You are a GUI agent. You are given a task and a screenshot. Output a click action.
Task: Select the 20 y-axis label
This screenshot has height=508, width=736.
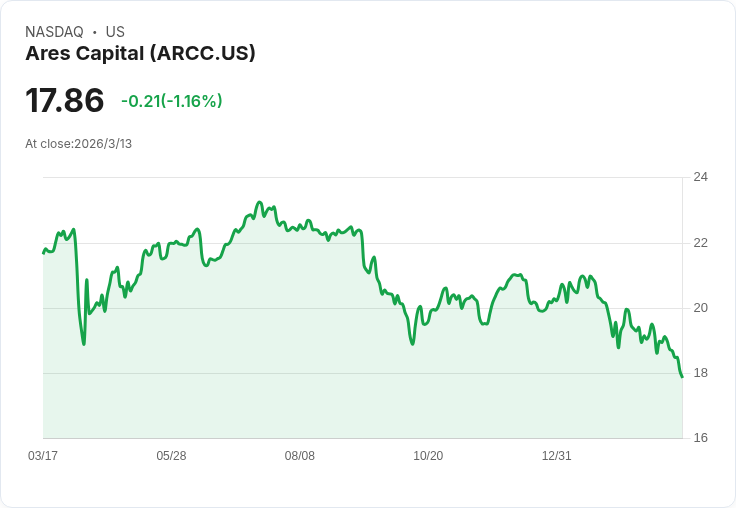coord(700,308)
